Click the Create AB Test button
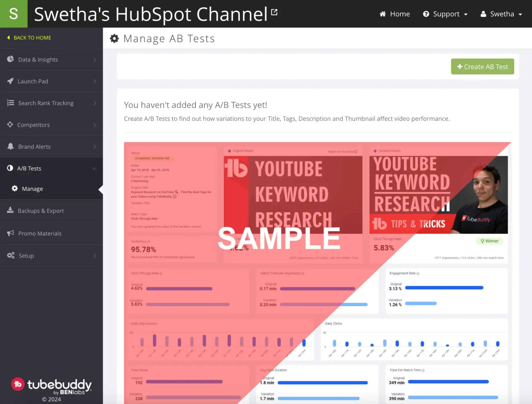 click(482, 67)
